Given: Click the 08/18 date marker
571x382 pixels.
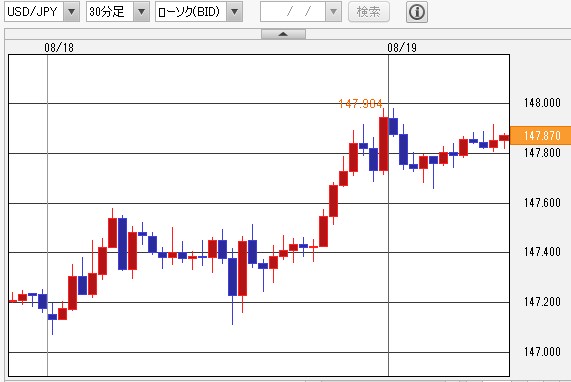Looking at the screenshot, I should coord(59,48).
